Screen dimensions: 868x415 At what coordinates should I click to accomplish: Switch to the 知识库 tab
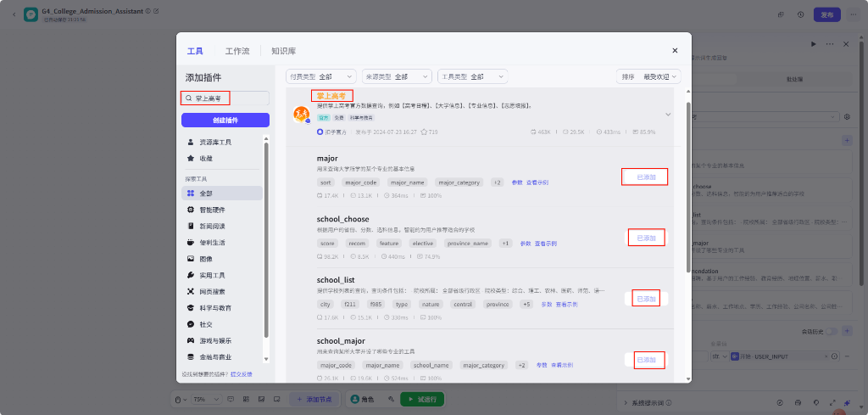283,51
